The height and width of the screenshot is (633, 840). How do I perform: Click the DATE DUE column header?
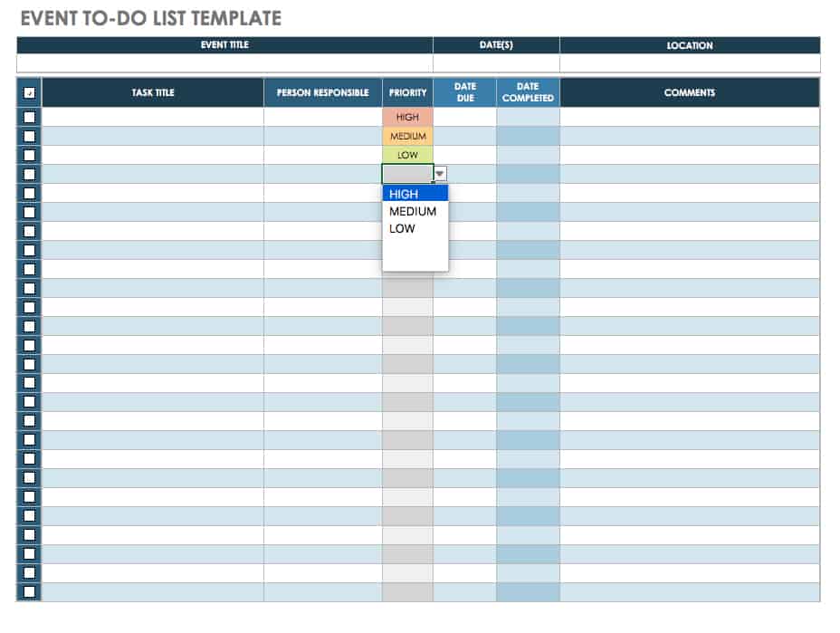click(x=465, y=92)
